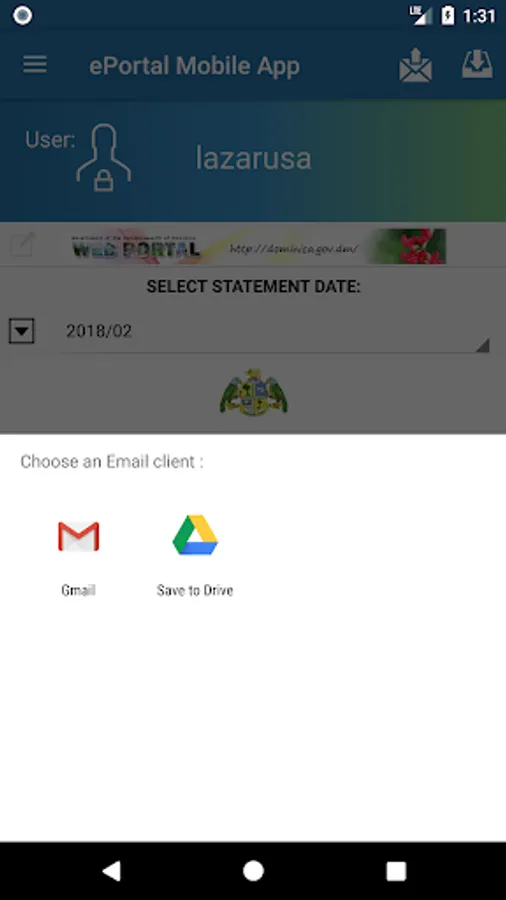Tap the small spinner triangle at right
Screen dimensions: 506x900
(x=482, y=345)
